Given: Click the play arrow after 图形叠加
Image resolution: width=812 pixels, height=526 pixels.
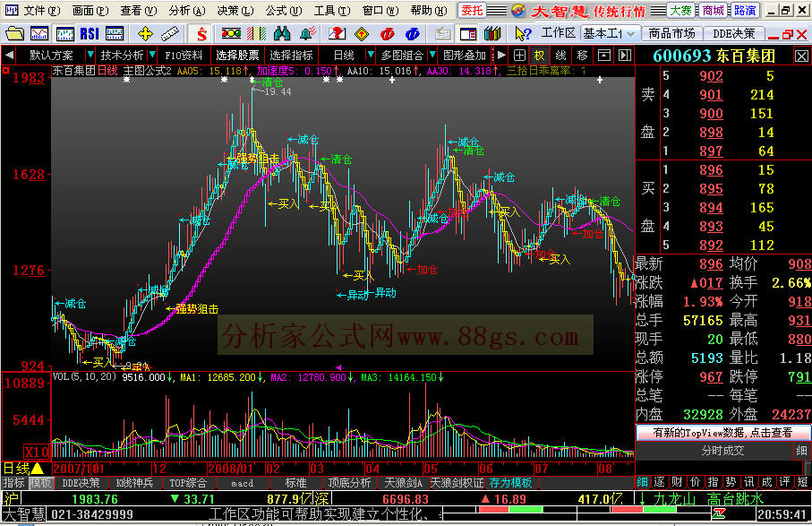Looking at the screenshot, I should [x=500, y=55].
